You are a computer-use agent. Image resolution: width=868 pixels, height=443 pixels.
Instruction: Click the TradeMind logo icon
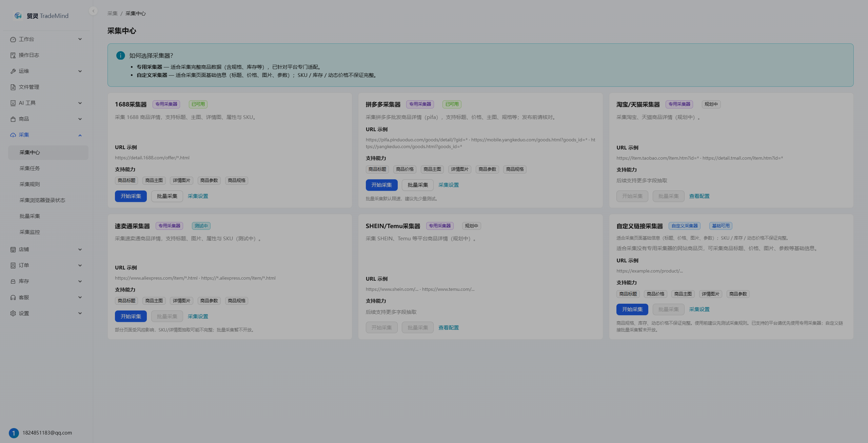pyautogui.click(x=18, y=16)
